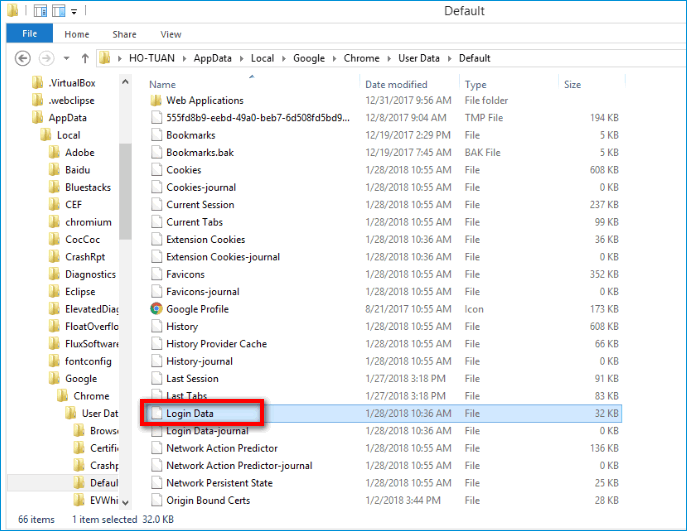
Task: Open the File ribbon tab
Action: (x=30, y=34)
